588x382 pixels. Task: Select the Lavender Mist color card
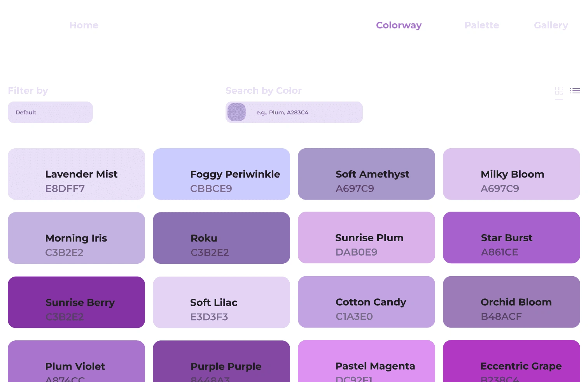76,174
